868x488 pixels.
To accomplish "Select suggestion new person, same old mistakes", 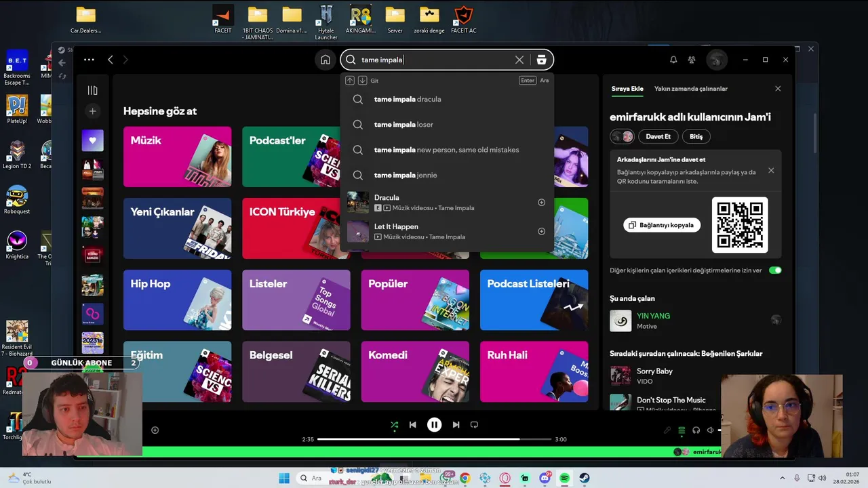I will tap(447, 150).
